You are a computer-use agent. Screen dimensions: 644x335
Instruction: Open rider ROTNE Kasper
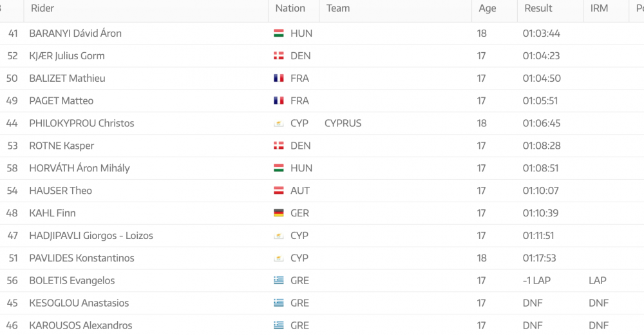[x=62, y=146]
